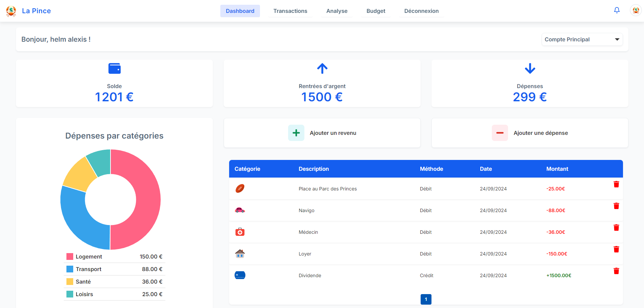The image size is (644, 308).
Task: Click the -150.00€ amount
Action: 557,254
